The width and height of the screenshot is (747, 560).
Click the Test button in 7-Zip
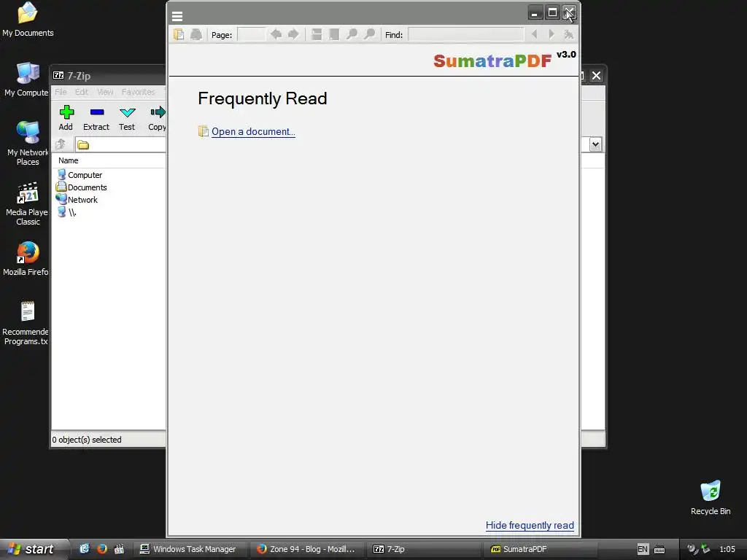click(x=127, y=118)
